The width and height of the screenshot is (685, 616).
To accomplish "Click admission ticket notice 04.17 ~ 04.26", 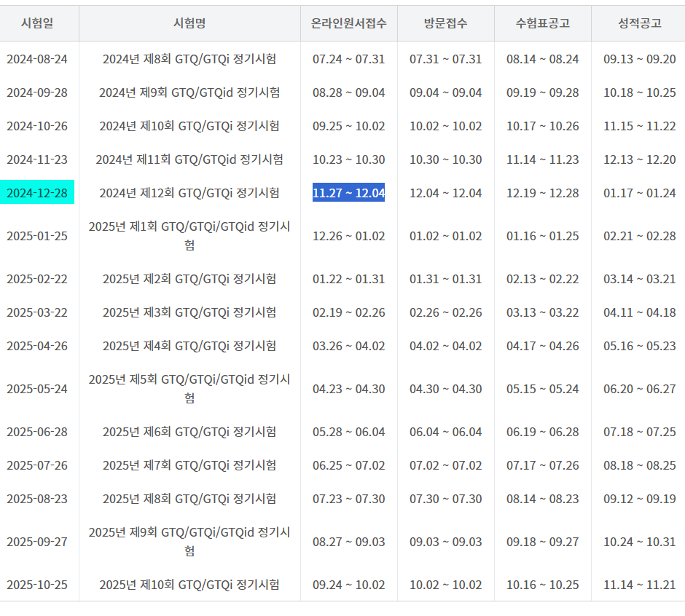I will click(543, 346).
